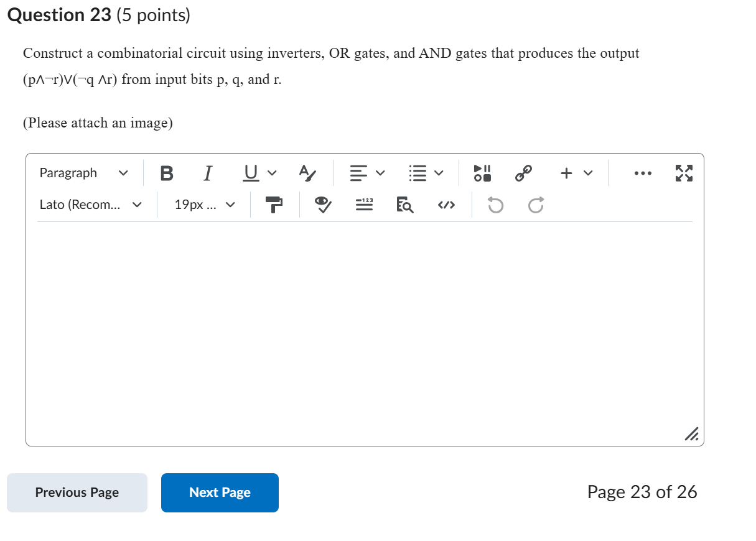
Task: Expand list type options arrow
Action: [x=439, y=173]
